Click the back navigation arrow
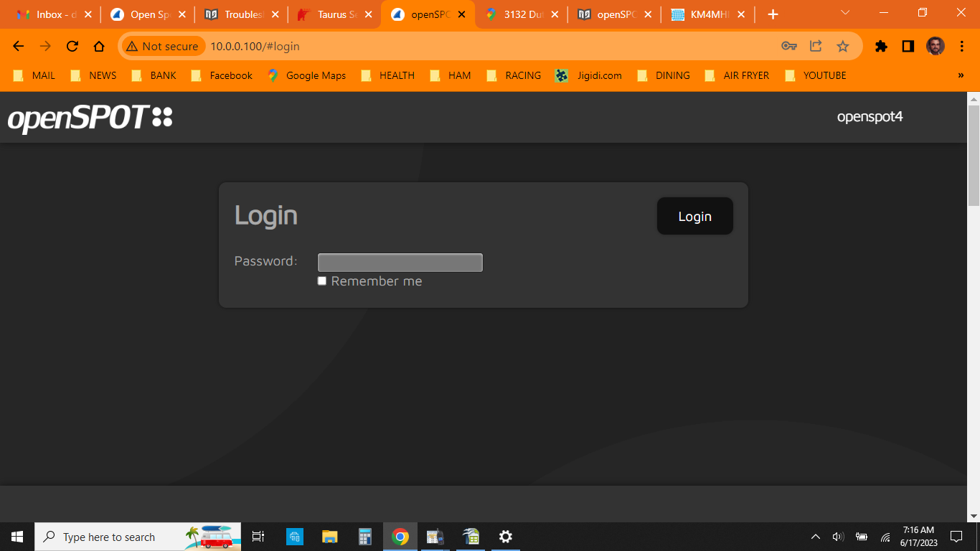This screenshot has height=551, width=980. tap(18, 45)
